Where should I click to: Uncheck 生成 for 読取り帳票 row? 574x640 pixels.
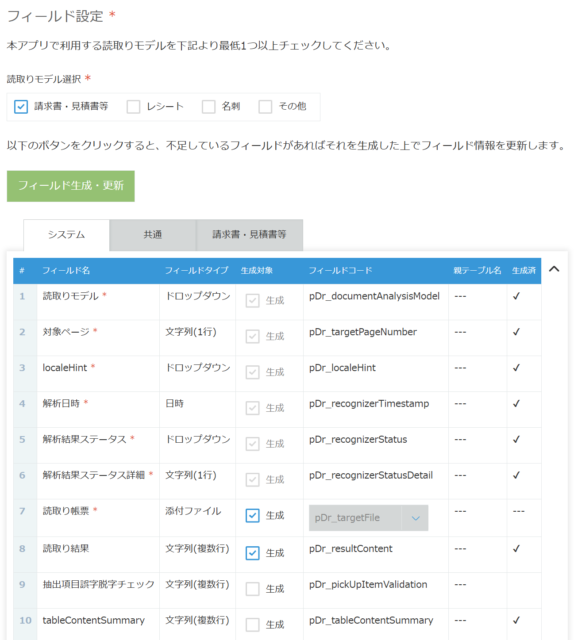[252, 516]
